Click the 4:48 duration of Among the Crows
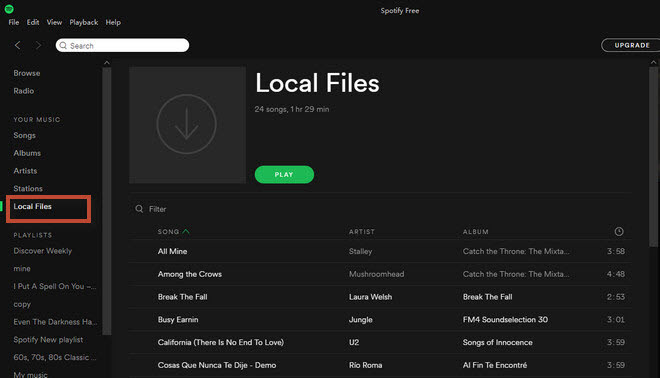Screen dimensions: 660x378 (x=615, y=274)
